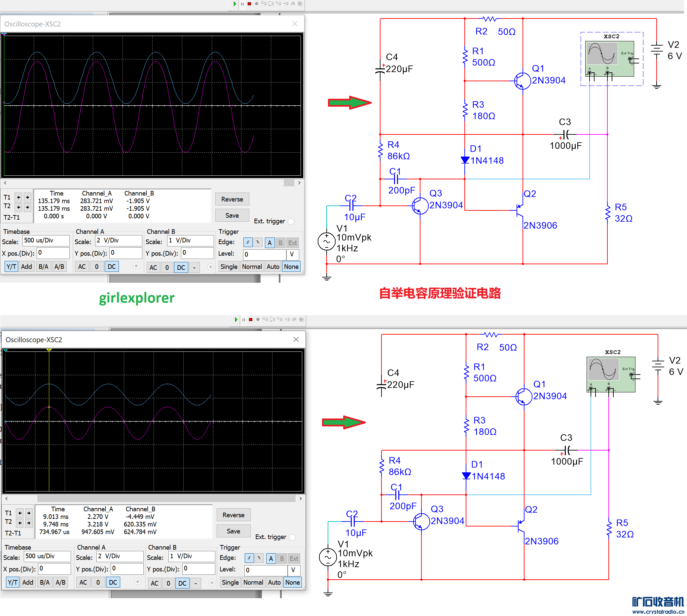Click Save button in lower oscilloscope

pyautogui.click(x=233, y=531)
